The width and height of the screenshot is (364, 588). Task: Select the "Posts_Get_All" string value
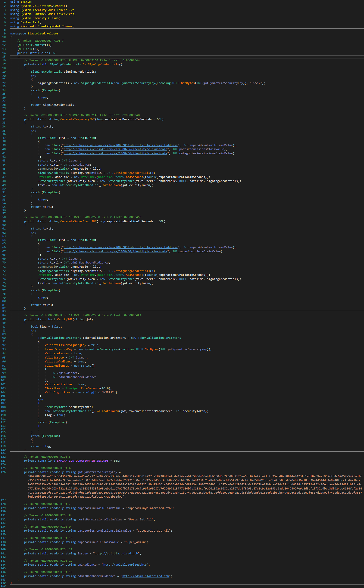click(140, 519)
